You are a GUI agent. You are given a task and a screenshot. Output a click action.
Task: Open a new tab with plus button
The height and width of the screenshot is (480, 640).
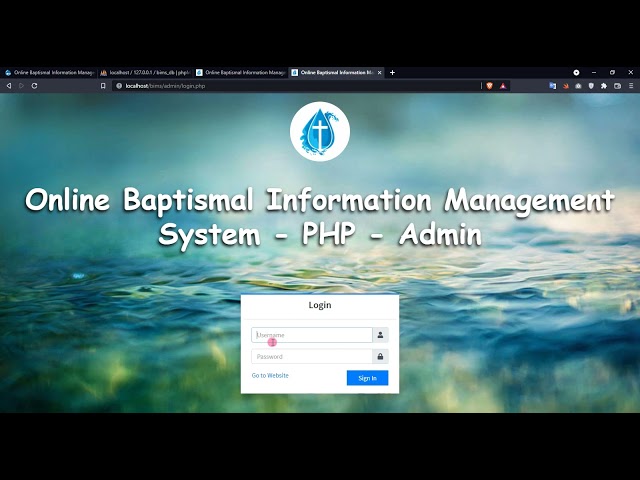392,73
